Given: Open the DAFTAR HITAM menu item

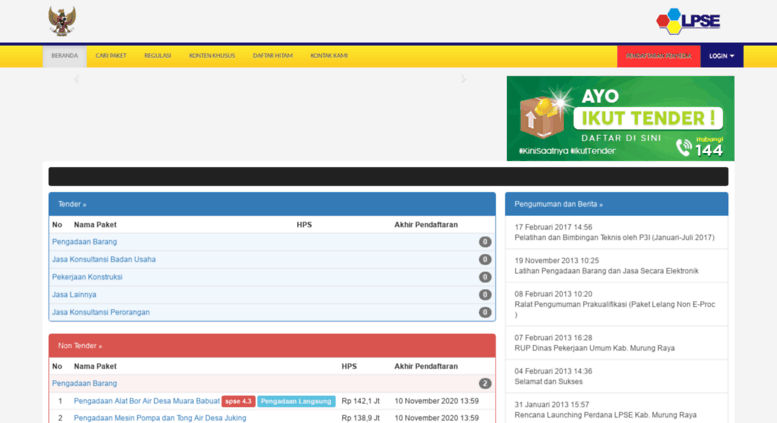Looking at the screenshot, I should (272, 56).
